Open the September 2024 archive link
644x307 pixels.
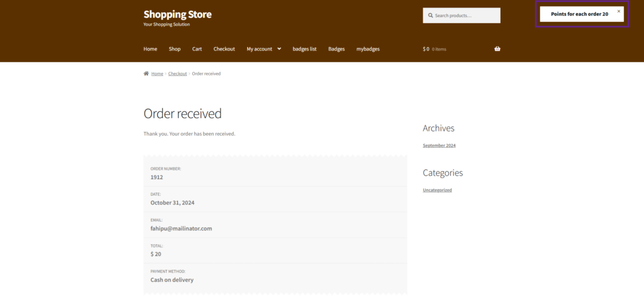click(439, 145)
